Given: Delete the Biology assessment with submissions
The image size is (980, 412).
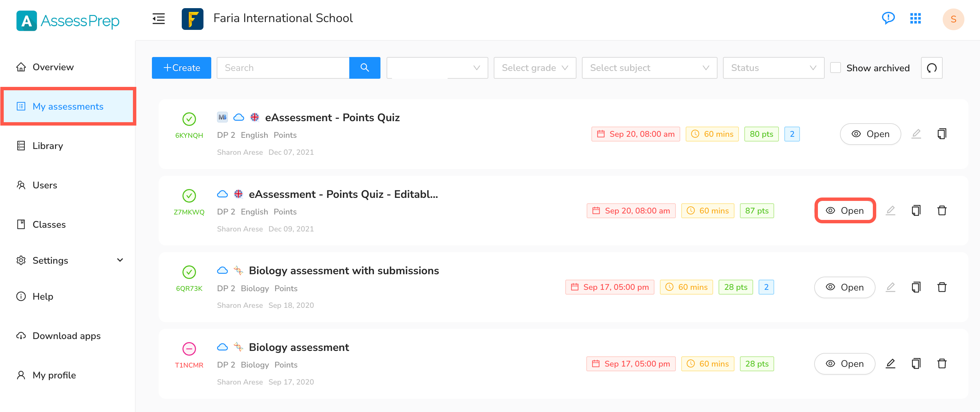Looking at the screenshot, I should pos(942,287).
